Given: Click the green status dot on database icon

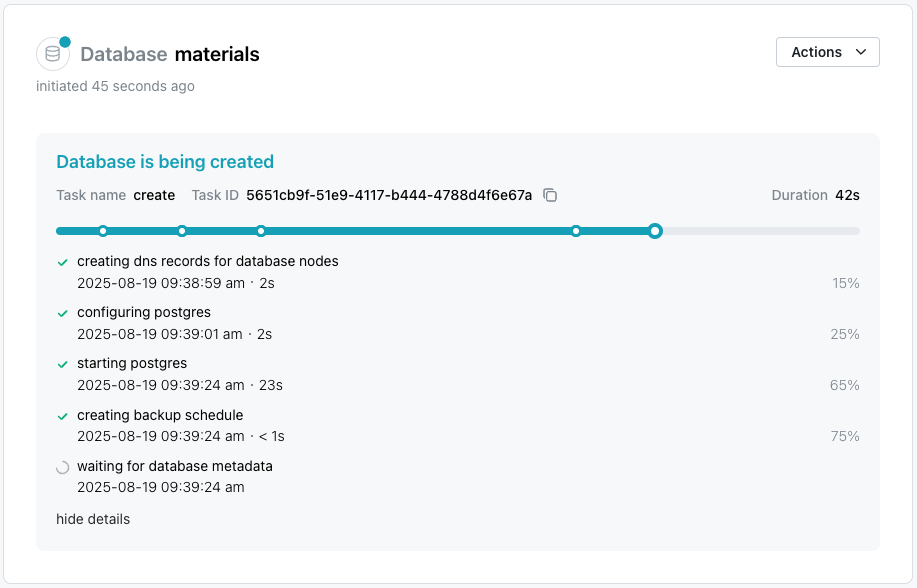Looking at the screenshot, I should pos(64,41).
